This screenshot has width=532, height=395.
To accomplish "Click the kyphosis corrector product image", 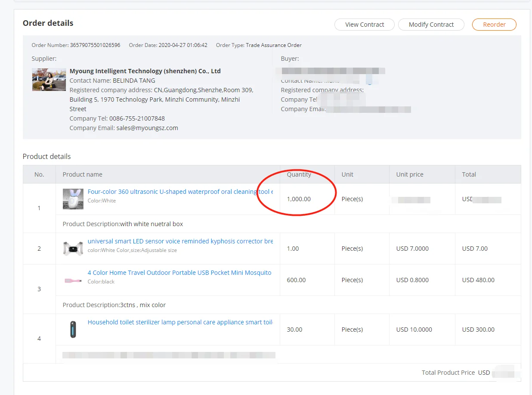I will 73,249.
